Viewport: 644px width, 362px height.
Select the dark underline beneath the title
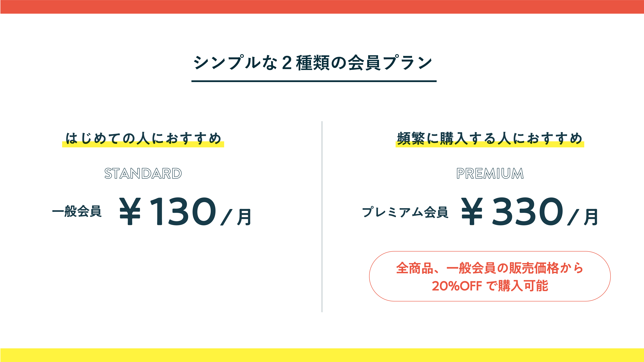[314, 81]
